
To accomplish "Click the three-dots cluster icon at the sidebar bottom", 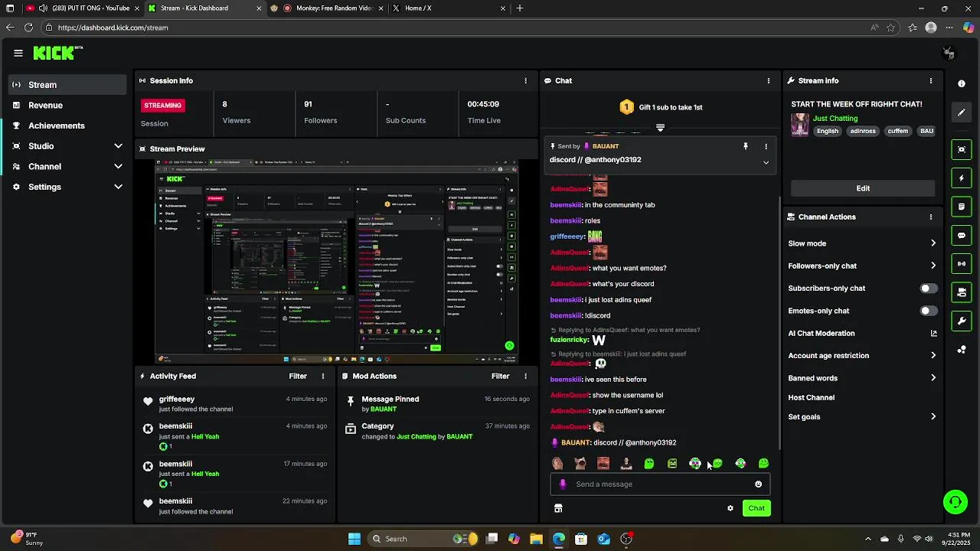I will click(x=962, y=350).
